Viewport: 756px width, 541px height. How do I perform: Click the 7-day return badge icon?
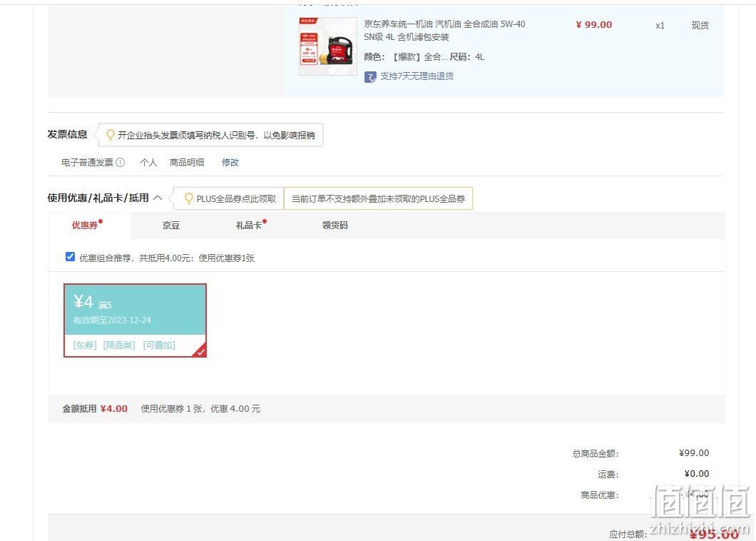pos(370,77)
